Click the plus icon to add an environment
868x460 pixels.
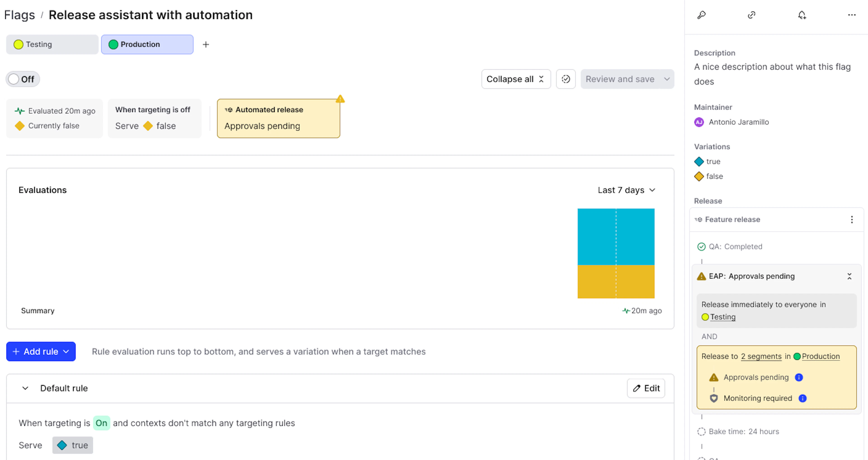[205, 45]
